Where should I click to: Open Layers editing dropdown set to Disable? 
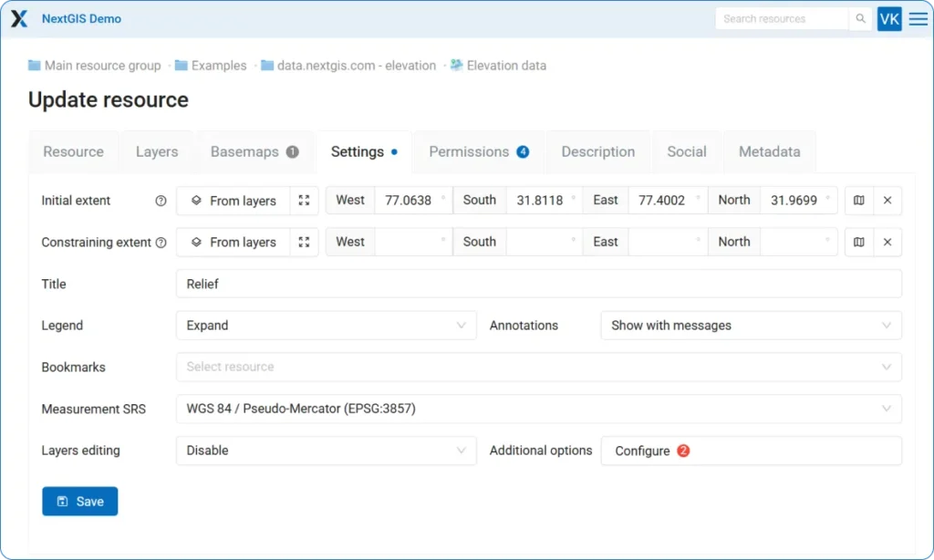[326, 451]
